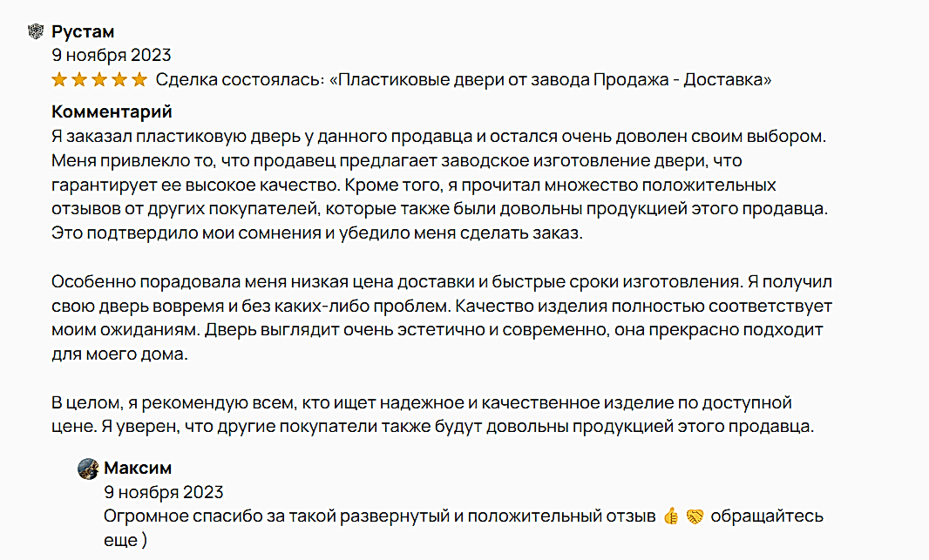Click seller reply text Огромное спасибо
The width and height of the screenshot is (929, 560).
(464, 528)
